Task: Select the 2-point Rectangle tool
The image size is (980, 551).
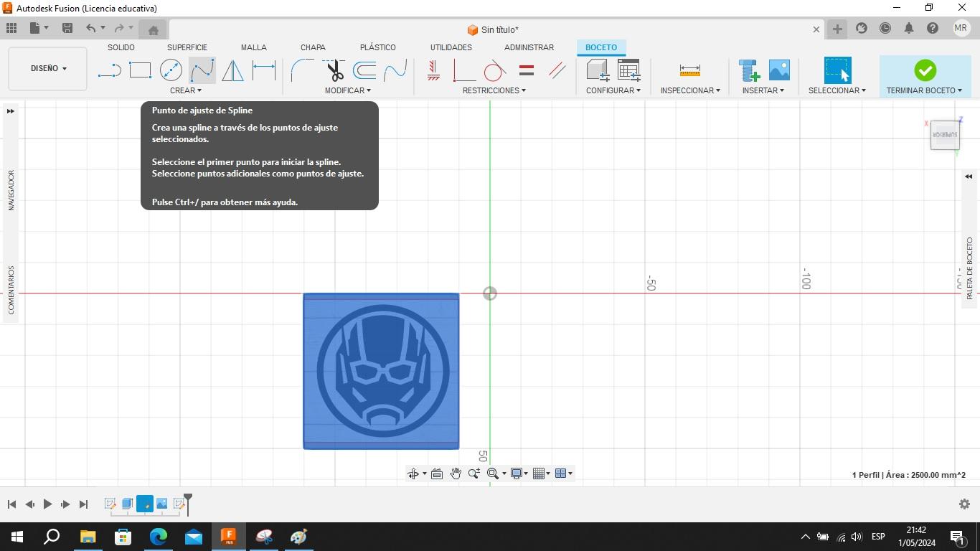Action: pyautogui.click(x=140, y=70)
